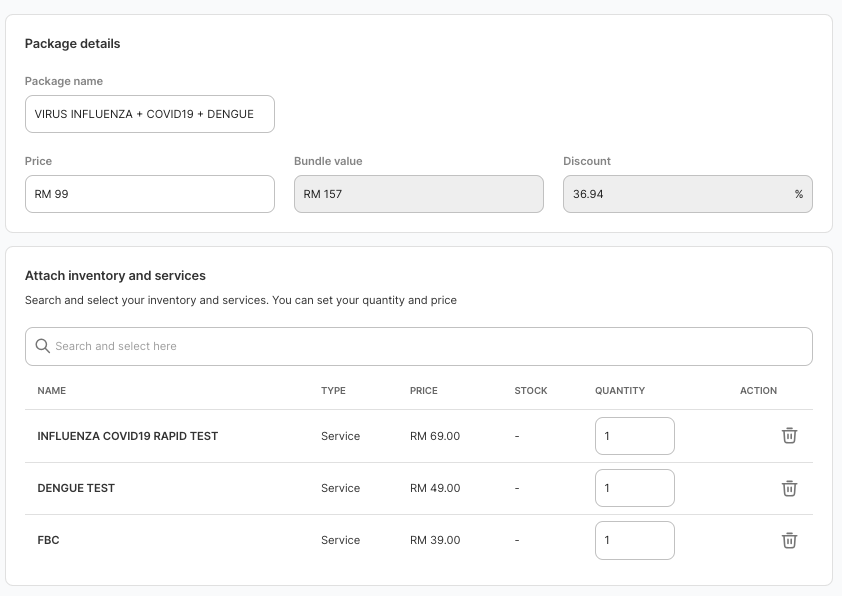Click the PRICE column header
Screen dimensions: 842x596
click(424, 391)
